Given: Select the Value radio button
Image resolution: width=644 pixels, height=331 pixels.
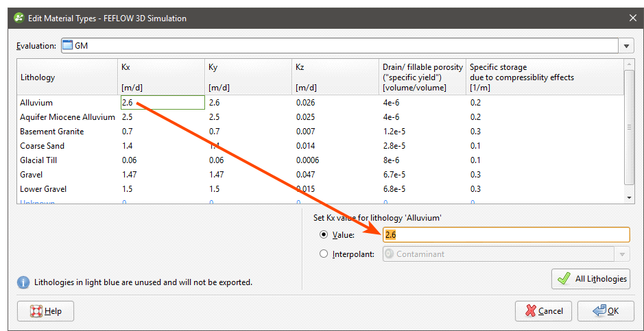Looking at the screenshot, I should (x=324, y=235).
